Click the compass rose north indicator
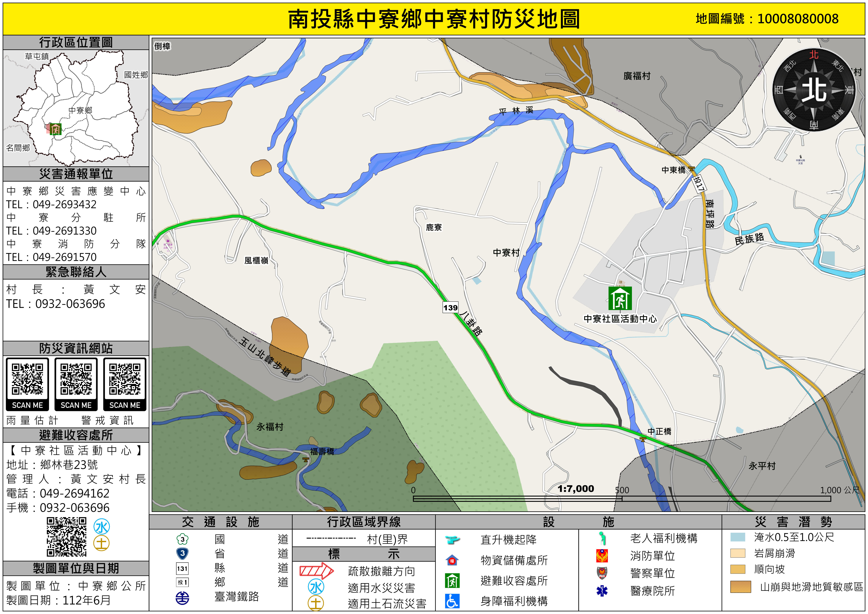Viewport: 868px width, 614px height. [814, 90]
